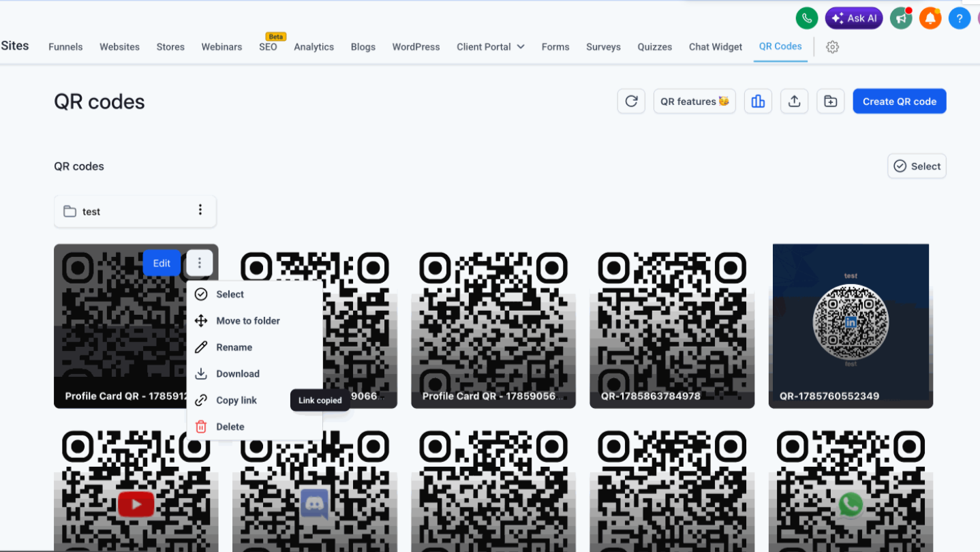Switch to the WordPress tab
The width and height of the screenshot is (980, 552).
pos(416,47)
